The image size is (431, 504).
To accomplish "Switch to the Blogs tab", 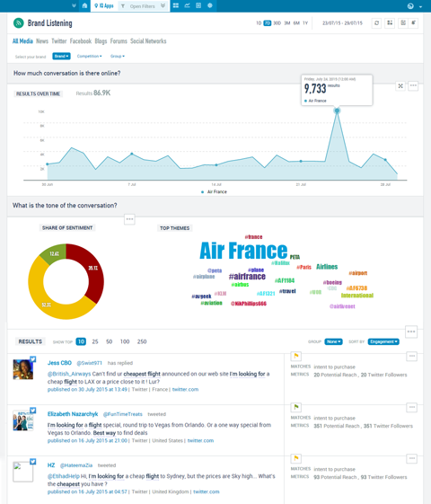I will tap(101, 41).
